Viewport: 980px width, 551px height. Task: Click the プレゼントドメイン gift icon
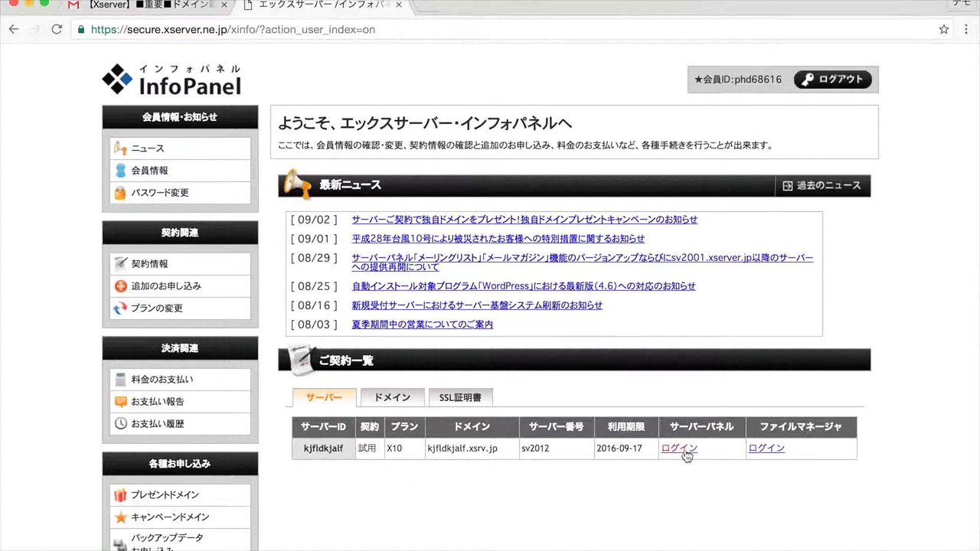point(120,494)
